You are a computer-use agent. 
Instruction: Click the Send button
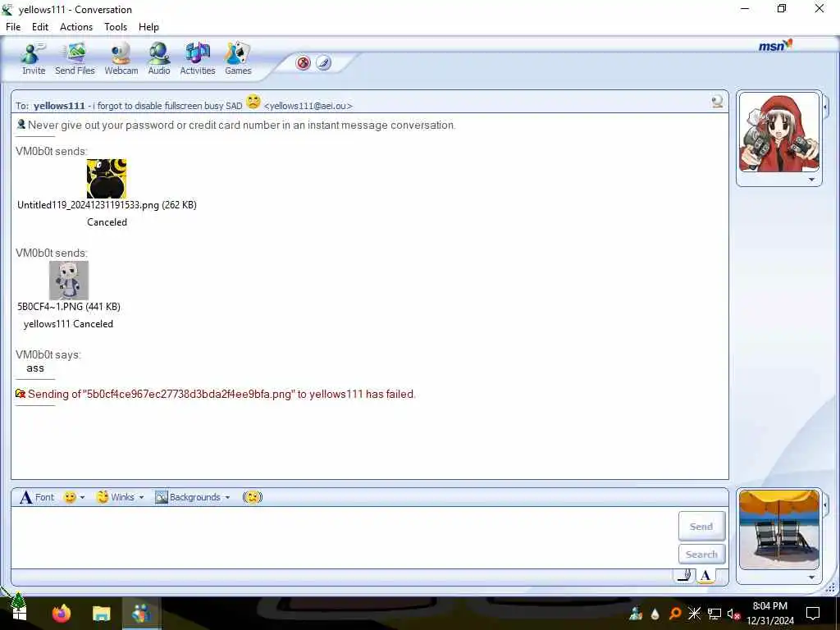pyautogui.click(x=702, y=526)
